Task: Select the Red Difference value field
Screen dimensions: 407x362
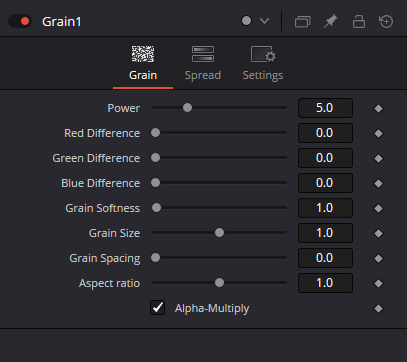Action: coord(325,133)
